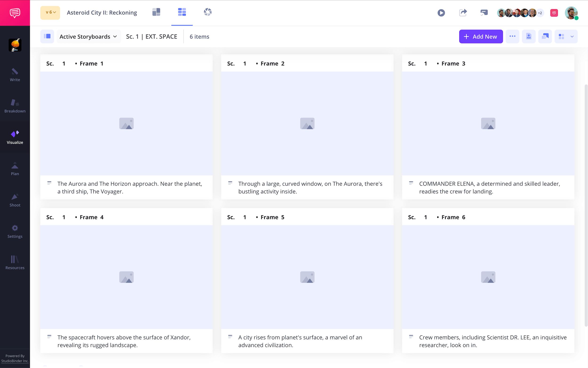Open the Write section in sidebar
The height and width of the screenshot is (368, 588).
point(15,75)
